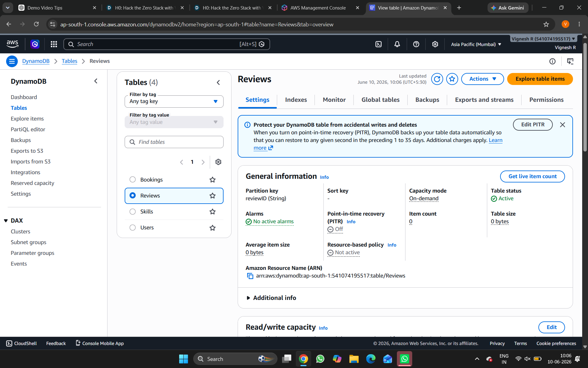The width and height of the screenshot is (588, 368).
Task: Copy the table ARN
Action: pyautogui.click(x=250, y=276)
